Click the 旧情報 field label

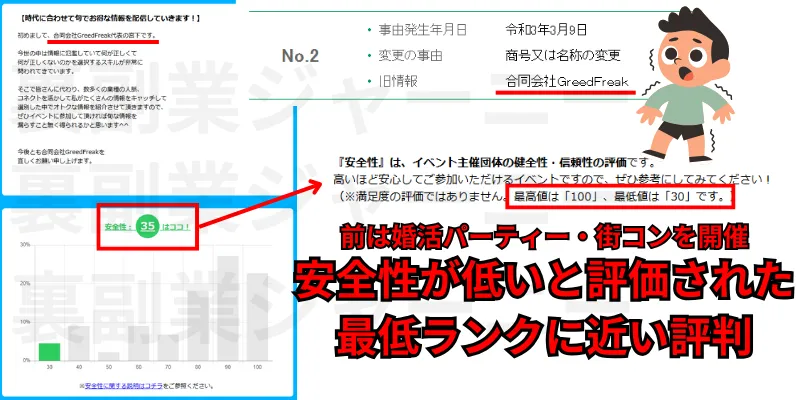click(x=398, y=82)
